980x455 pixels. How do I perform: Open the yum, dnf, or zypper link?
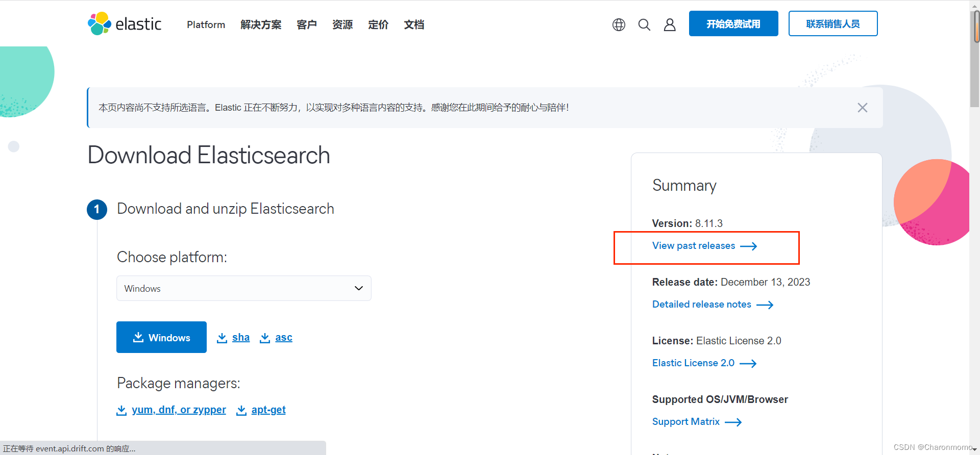click(x=179, y=410)
